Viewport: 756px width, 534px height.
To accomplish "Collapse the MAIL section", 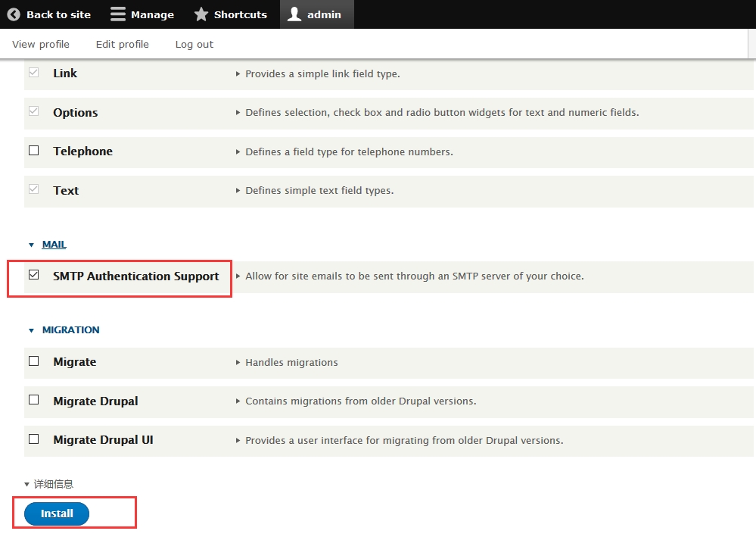I will click(54, 245).
